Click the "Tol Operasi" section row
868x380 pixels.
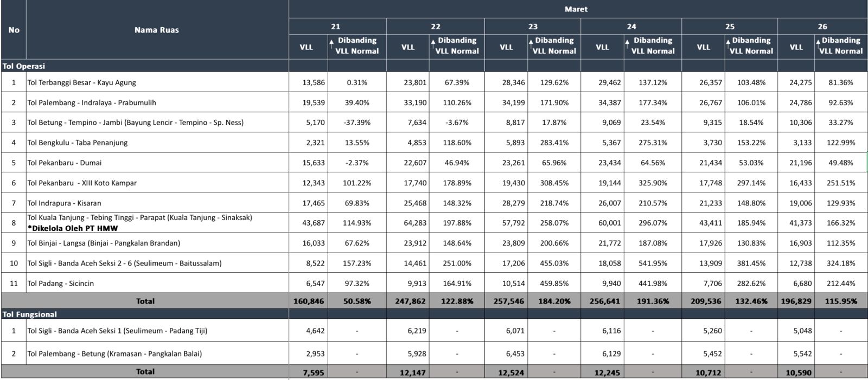click(24, 66)
